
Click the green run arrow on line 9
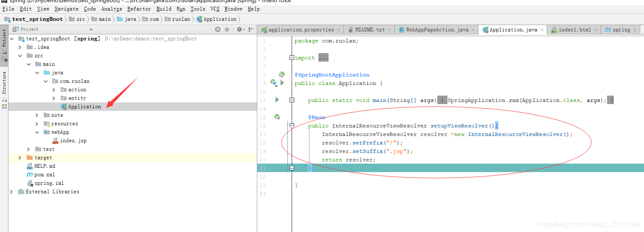tap(282, 83)
